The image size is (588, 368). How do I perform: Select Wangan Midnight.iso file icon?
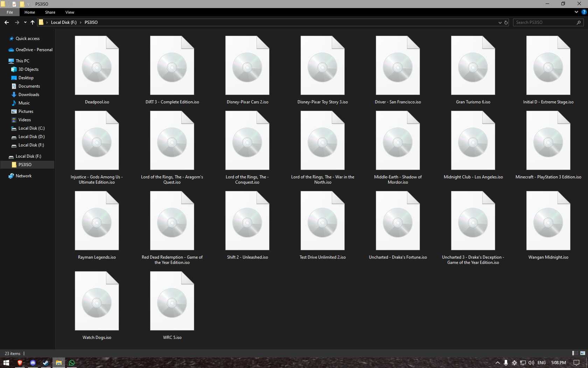548,220
